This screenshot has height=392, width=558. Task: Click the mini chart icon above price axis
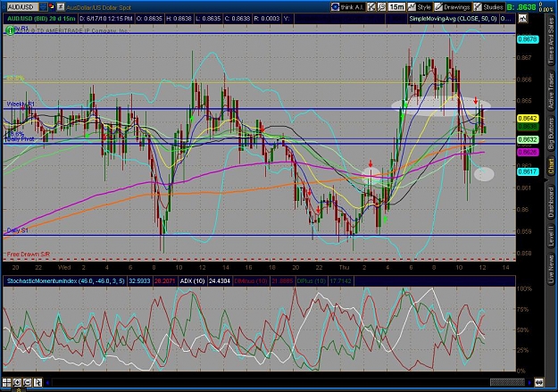(522, 18)
